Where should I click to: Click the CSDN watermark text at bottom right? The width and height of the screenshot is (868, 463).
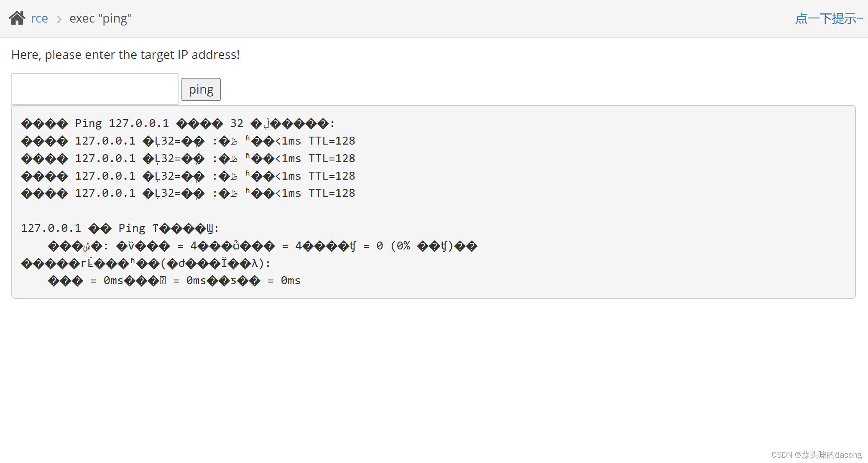(x=816, y=455)
